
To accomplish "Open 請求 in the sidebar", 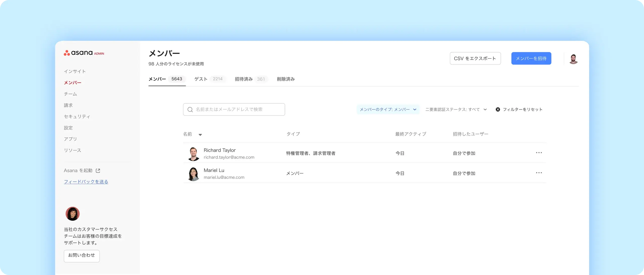I will click(68, 105).
